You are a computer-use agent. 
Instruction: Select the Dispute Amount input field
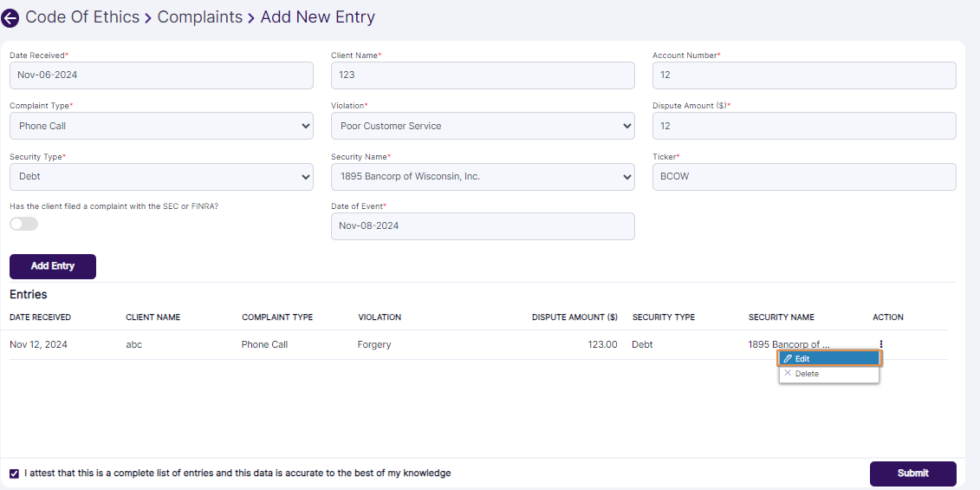(x=803, y=126)
